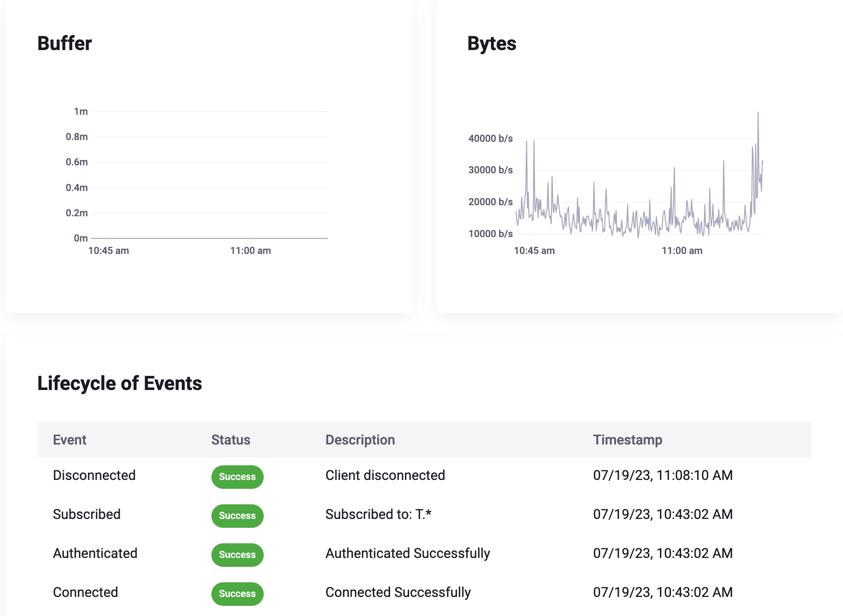Viewport: 843px width, 616px height.
Task: Click the 10:45 am label under the Bytes chart
Action: point(534,250)
